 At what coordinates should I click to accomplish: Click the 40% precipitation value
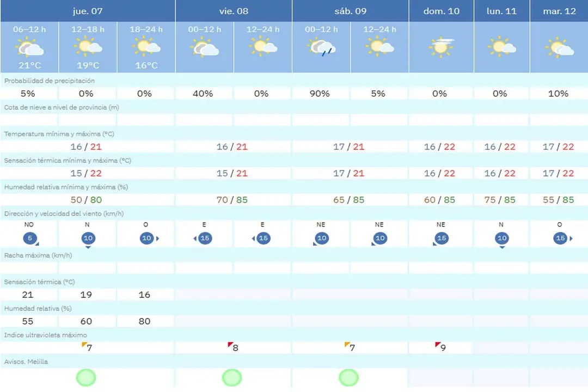click(x=203, y=94)
